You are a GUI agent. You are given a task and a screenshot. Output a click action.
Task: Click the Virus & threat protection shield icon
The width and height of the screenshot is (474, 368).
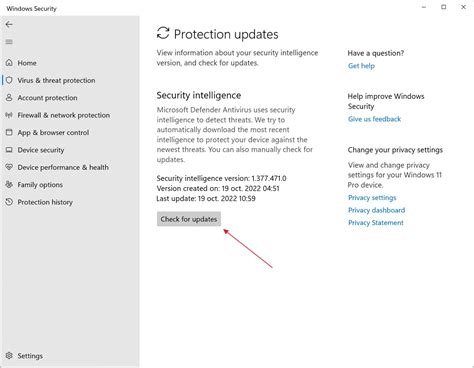(x=9, y=80)
